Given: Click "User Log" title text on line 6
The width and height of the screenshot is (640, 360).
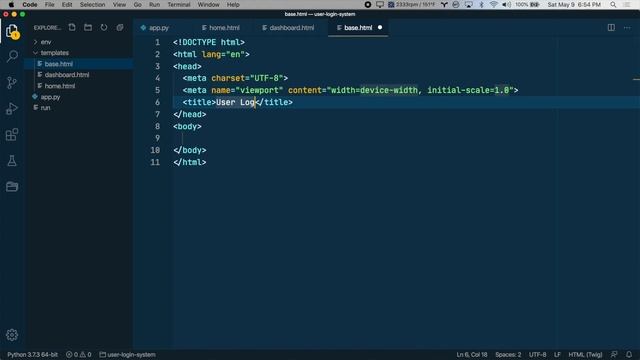Looking at the screenshot, I should point(236,102).
